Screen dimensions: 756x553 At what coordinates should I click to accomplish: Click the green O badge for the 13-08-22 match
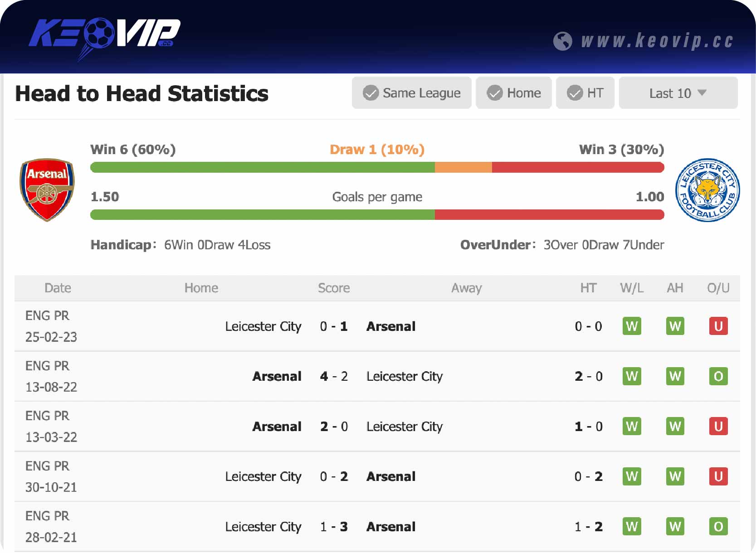pos(718,376)
